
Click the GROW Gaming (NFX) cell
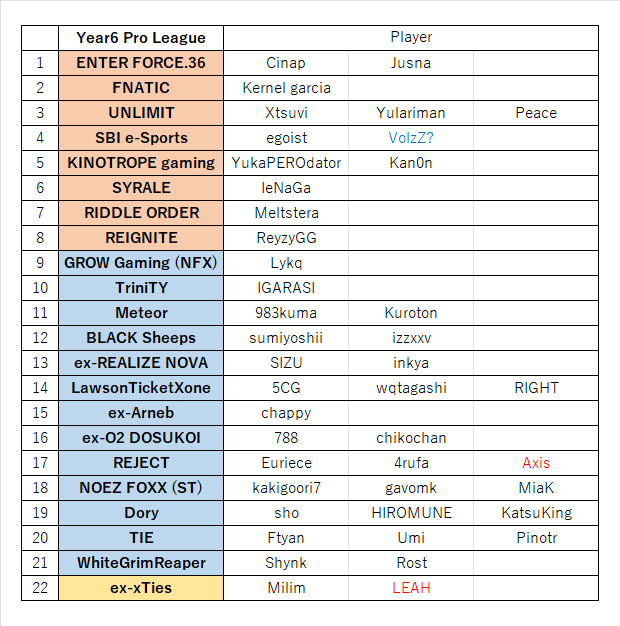[x=141, y=263]
